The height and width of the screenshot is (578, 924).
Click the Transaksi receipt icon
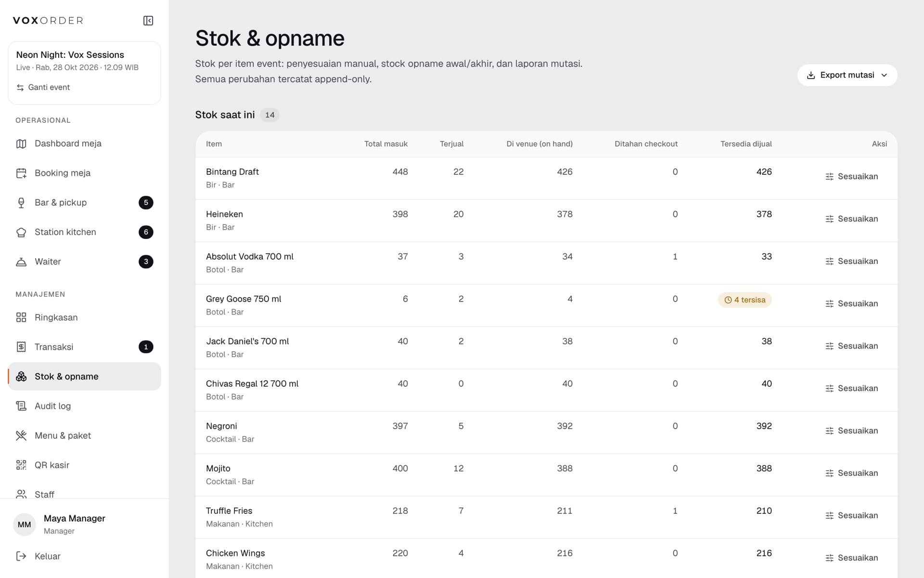tap(21, 347)
